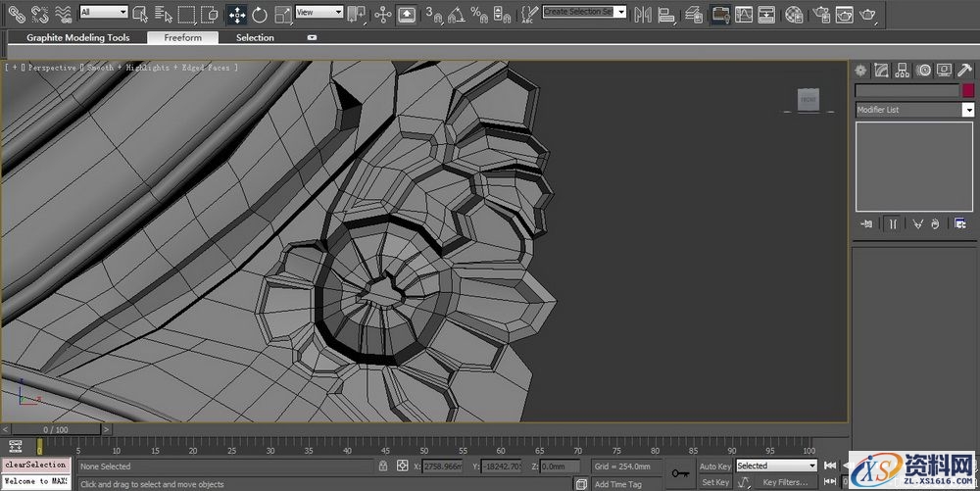980x491 pixels.
Task: Activate the Rotate tool
Action: tap(260, 14)
